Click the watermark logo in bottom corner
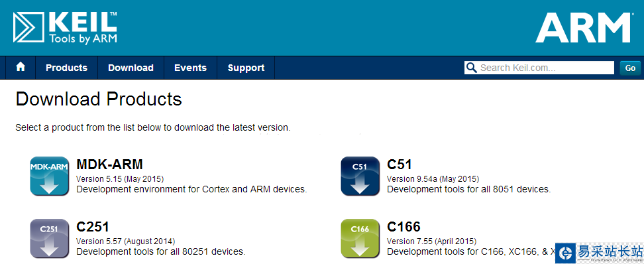Screen dimensions: 644x264 tap(600, 253)
